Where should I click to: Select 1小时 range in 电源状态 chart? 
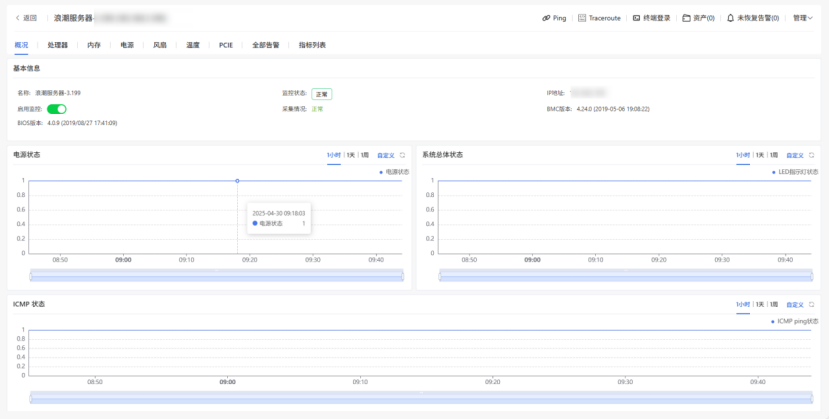click(x=333, y=156)
